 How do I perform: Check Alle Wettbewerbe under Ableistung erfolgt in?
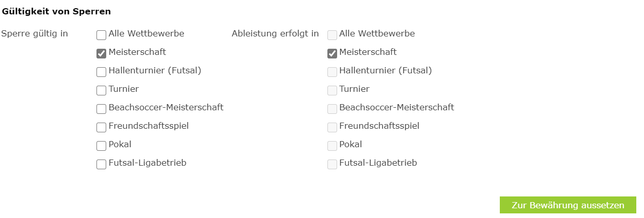[x=332, y=35]
